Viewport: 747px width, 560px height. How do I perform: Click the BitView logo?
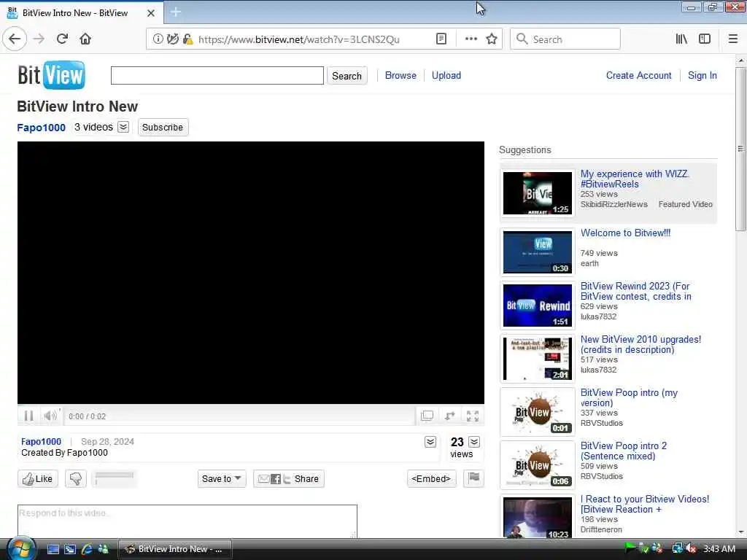tap(52, 75)
